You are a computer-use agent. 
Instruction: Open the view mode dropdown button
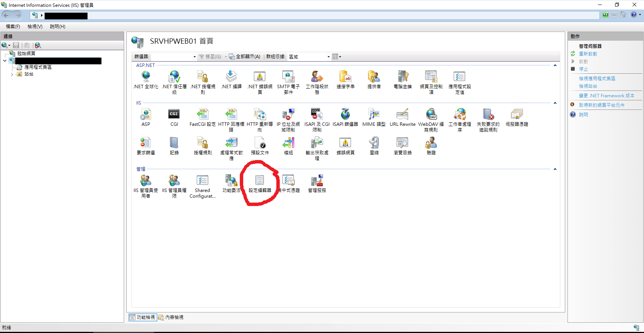337,57
